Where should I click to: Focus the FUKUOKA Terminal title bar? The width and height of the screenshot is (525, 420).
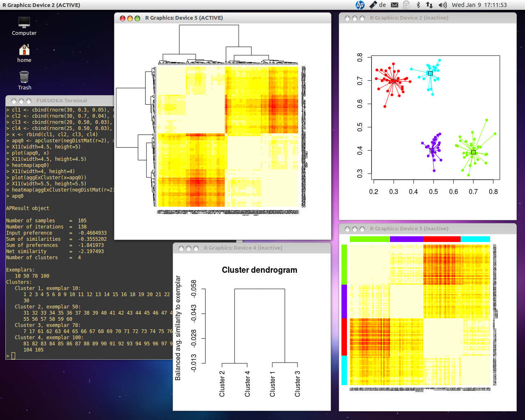point(62,100)
